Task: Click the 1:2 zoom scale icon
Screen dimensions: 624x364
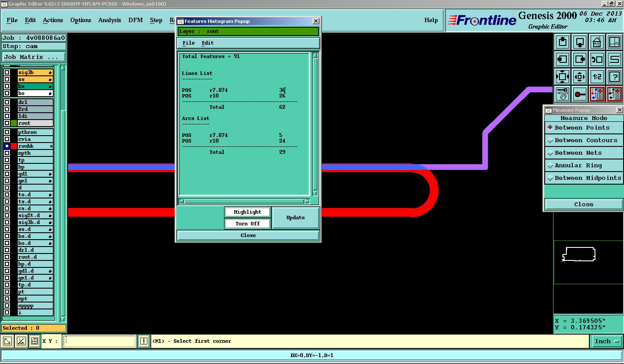Action: pos(597,77)
